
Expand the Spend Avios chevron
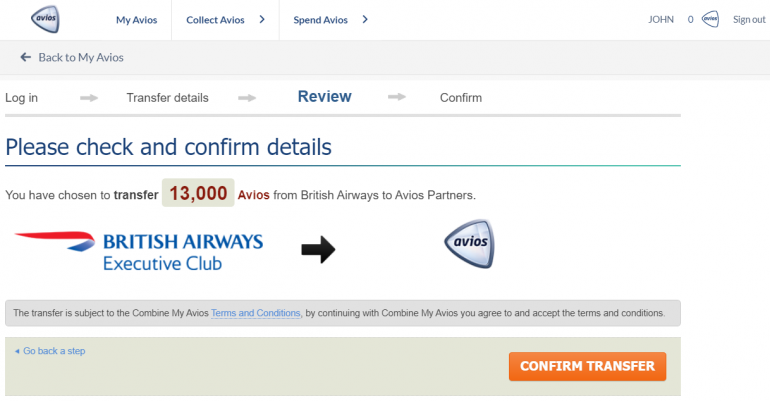pos(365,19)
